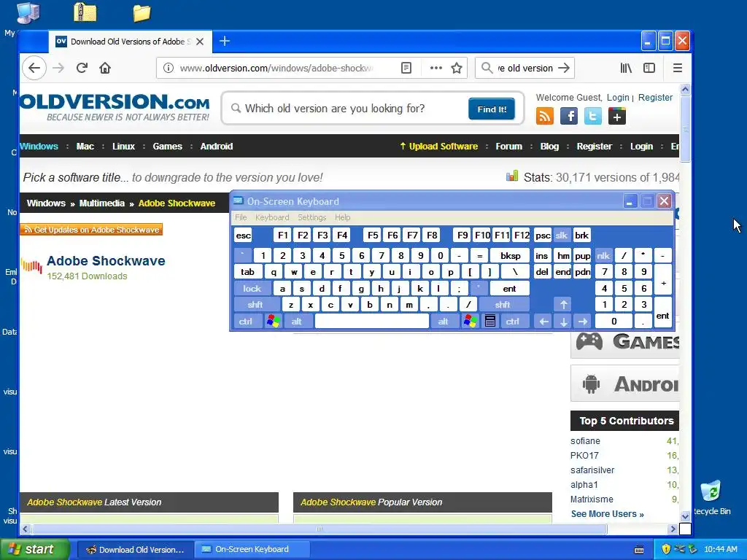Screen dimensions: 747x560
Task: Reload the page with the refresh icon
Action: pos(82,68)
